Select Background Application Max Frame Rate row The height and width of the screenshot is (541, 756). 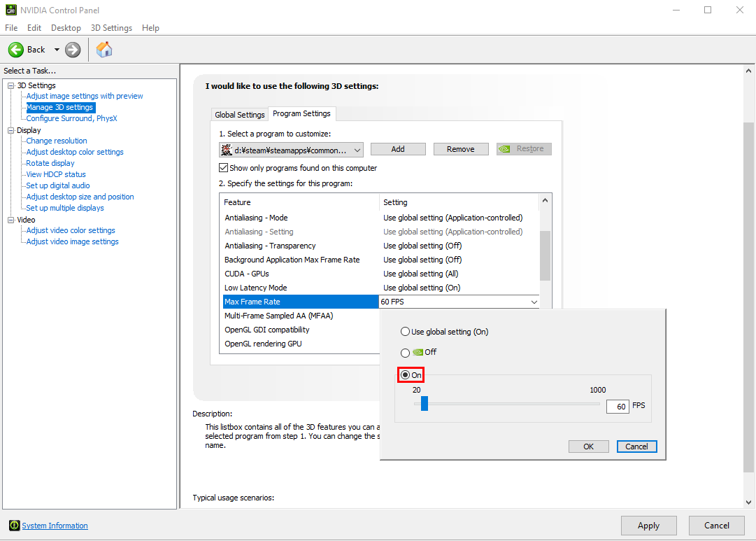point(380,260)
